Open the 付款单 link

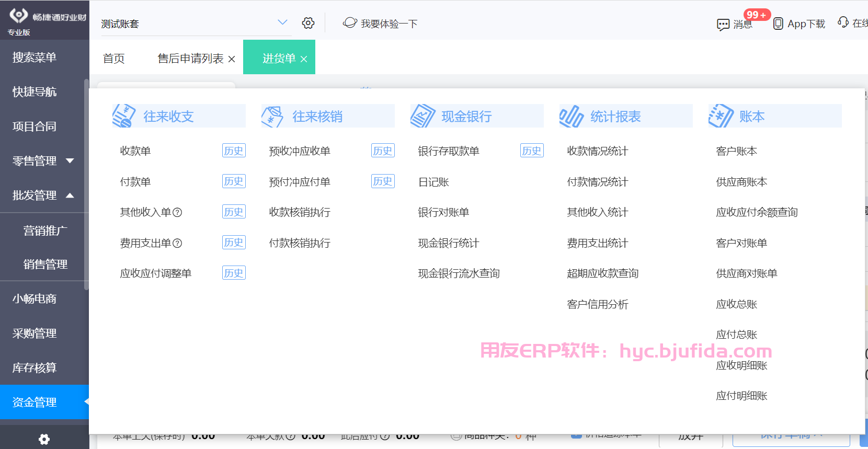[x=135, y=182]
